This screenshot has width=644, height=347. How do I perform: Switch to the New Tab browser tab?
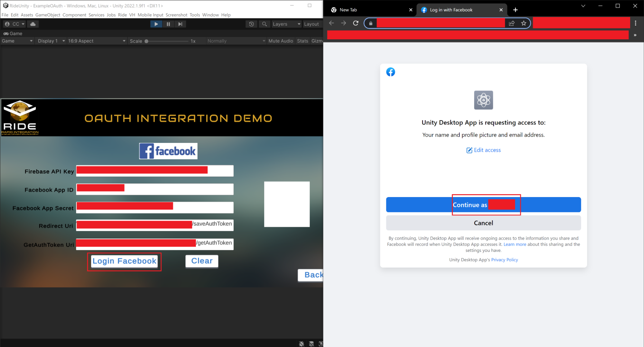point(370,10)
